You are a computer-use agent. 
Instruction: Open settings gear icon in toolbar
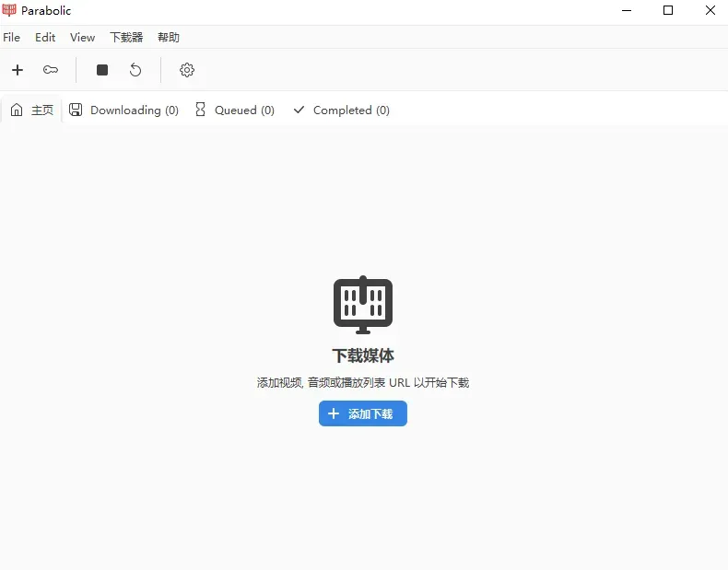click(x=187, y=70)
